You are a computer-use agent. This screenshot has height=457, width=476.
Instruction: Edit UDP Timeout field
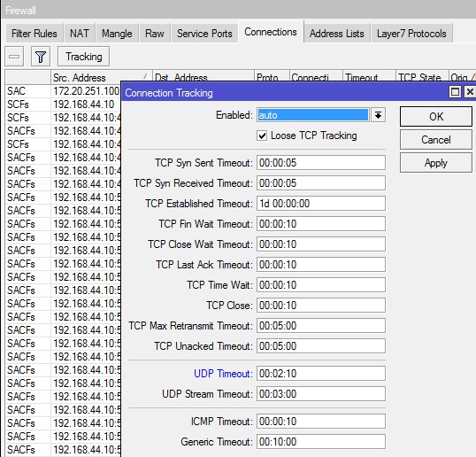321,374
